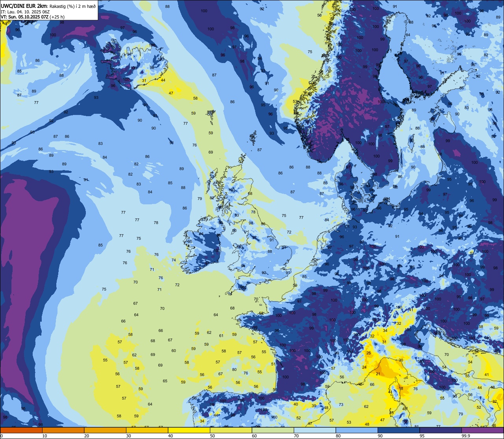Click the legend tick label '60'
Image resolution: width=504 pixels, height=439 pixels.
pyautogui.click(x=254, y=436)
